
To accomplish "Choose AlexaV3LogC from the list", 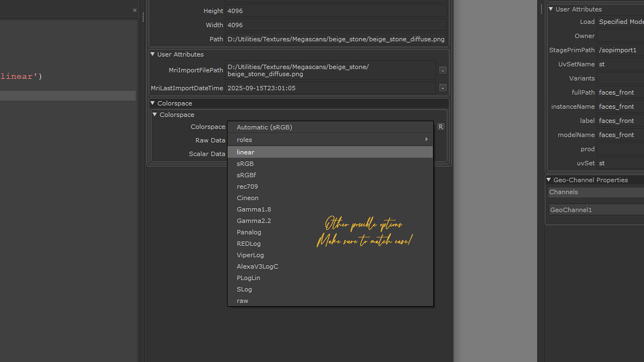I will 257,266.
